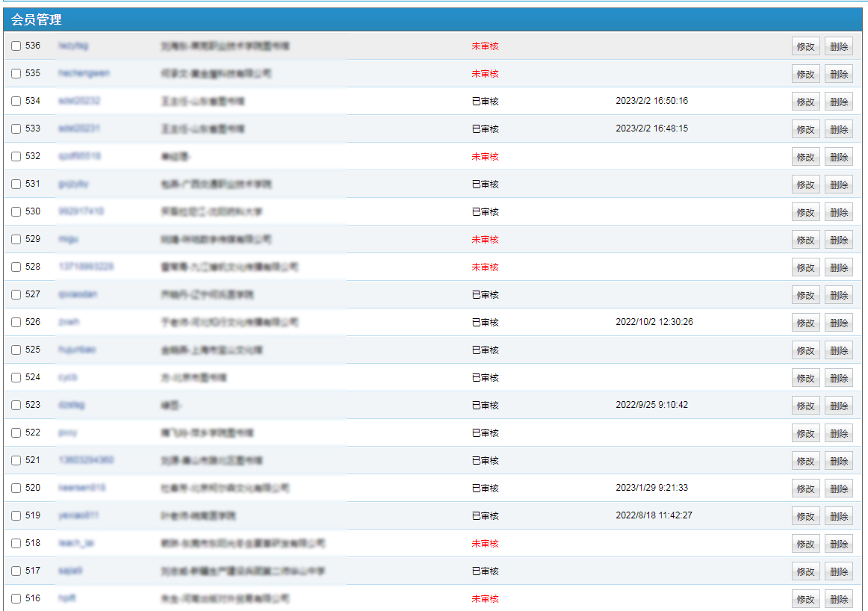This screenshot has width=868, height=611.
Task: Select the checkbox in row 531
Action: [x=16, y=184]
